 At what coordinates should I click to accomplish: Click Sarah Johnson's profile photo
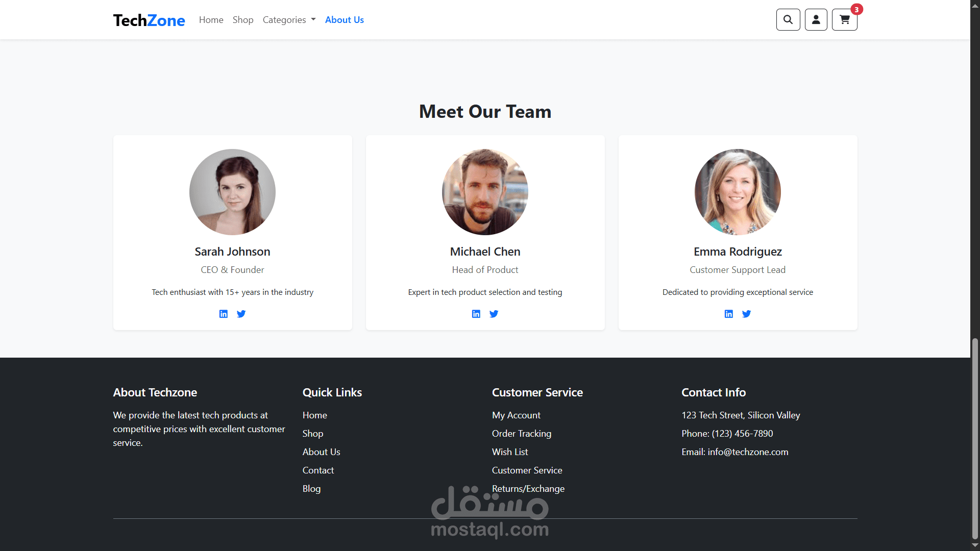(233, 192)
